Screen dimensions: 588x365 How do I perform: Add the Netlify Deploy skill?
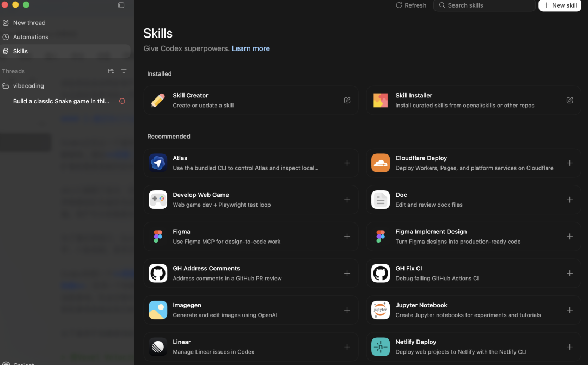point(570,347)
